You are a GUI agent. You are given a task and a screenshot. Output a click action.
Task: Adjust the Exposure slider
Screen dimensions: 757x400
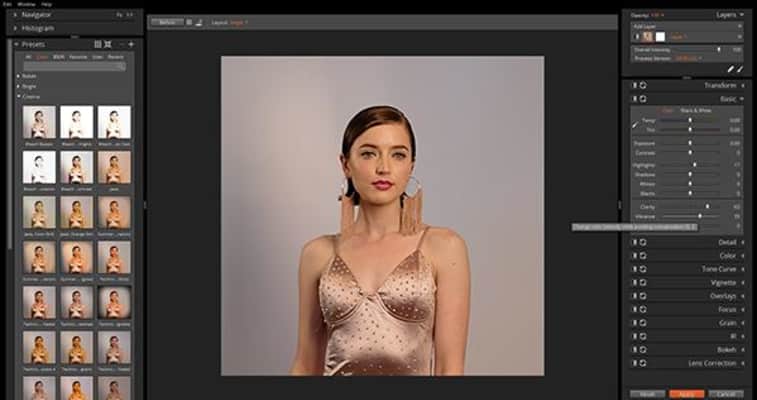pos(690,143)
